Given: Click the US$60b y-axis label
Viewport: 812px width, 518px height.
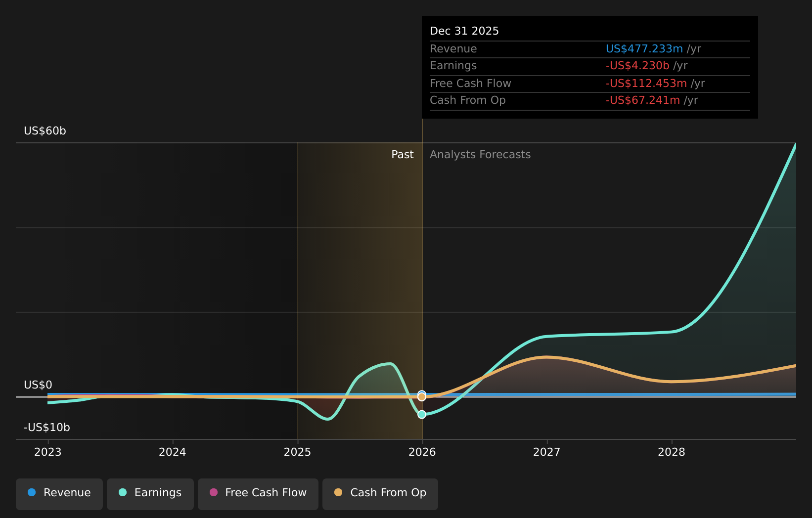Looking at the screenshot, I should (x=45, y=131).
